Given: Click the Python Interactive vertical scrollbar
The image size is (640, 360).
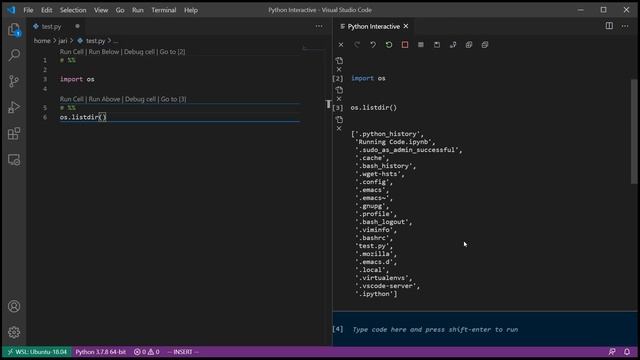Looking at the screenshot, I should click(634, 131).
